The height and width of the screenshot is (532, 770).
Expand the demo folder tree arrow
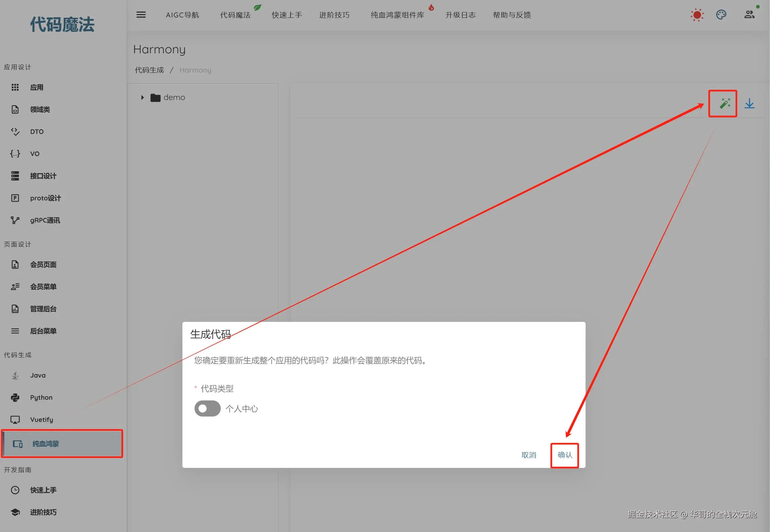point(142,98)
